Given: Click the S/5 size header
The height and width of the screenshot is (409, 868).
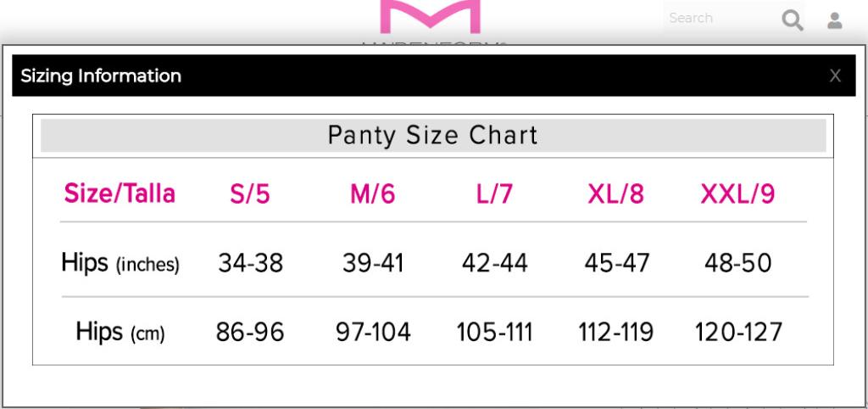Looking at the screenshot, I should pyautogui.click(x=249, y=194).
